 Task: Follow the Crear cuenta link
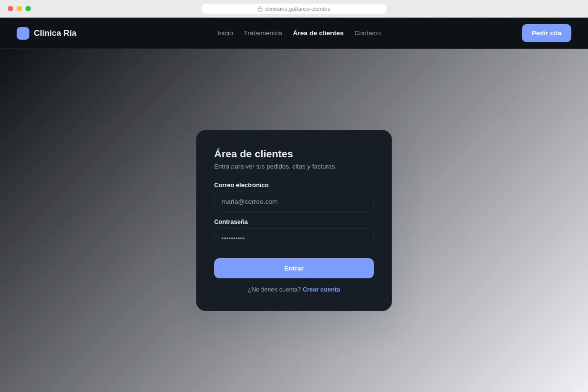pyautogui.click(x=321, y=290)
